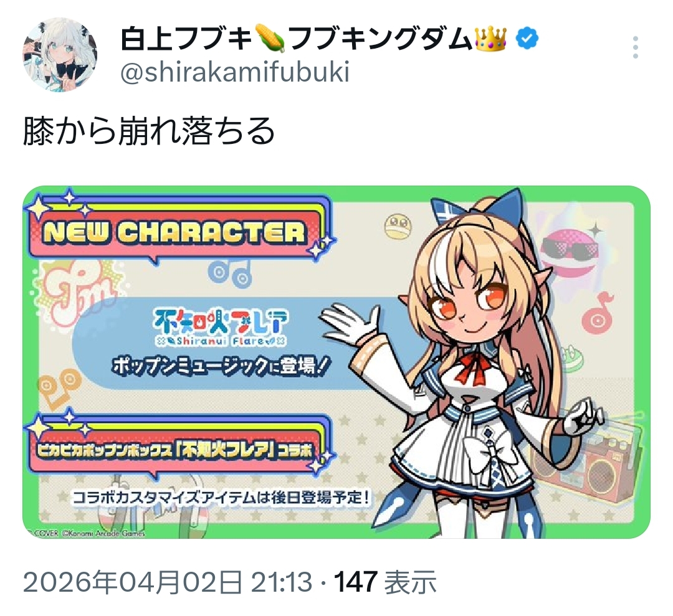Click the corn emoji in display name
Screen dimensions: 673x616
click(x=270, y=39)
